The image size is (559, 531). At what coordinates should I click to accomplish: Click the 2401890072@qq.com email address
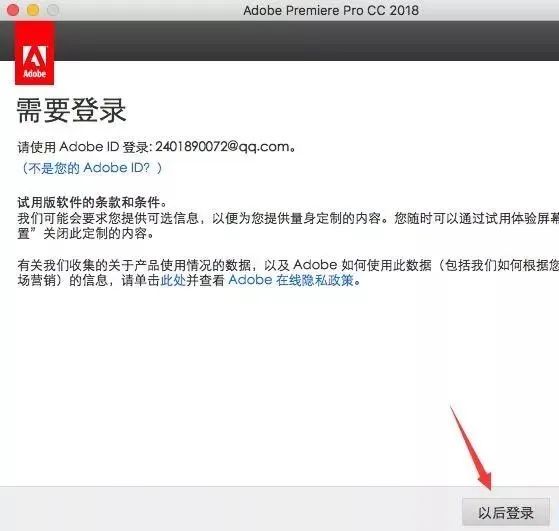click(x=222, y=147)
